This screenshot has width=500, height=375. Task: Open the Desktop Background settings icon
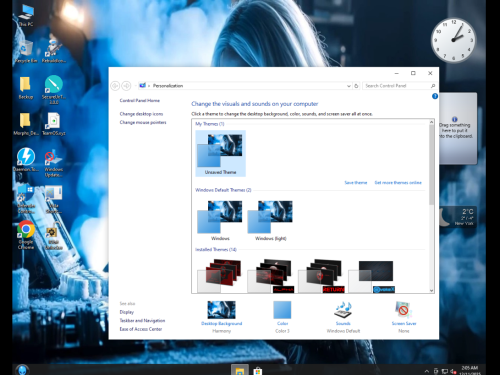point(221,310)
